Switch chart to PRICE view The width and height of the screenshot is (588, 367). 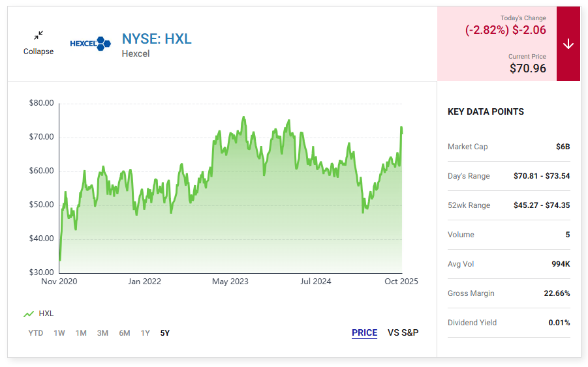(x=365, y=332)
